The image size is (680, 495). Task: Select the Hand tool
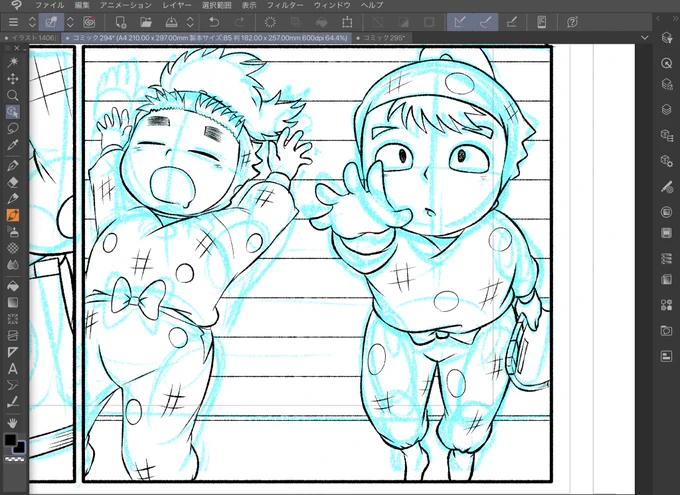(x=13, y=423)
